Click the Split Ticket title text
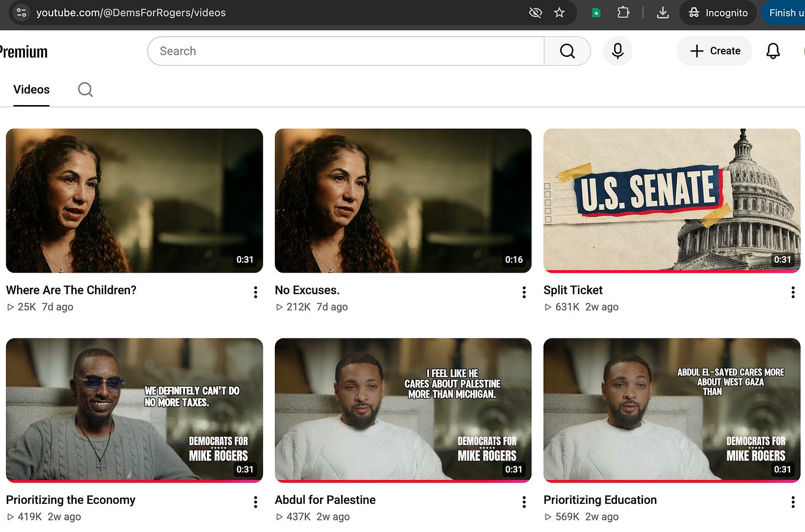The height and width of the screenshot is (532, 805). click(x=573, y=290)
